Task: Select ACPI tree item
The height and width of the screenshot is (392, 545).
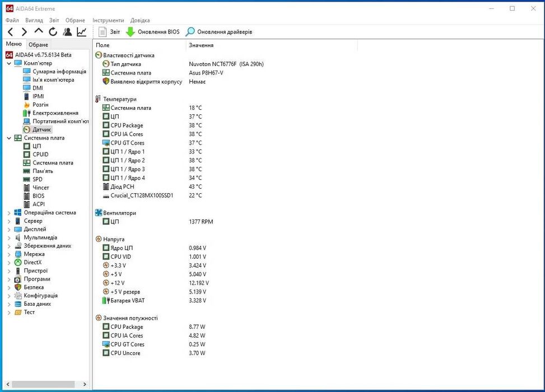Action: [x=39, y=204]
